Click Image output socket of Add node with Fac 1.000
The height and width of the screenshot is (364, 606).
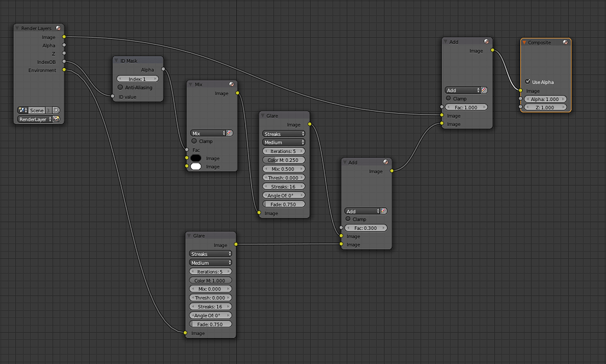pos(492,50)
